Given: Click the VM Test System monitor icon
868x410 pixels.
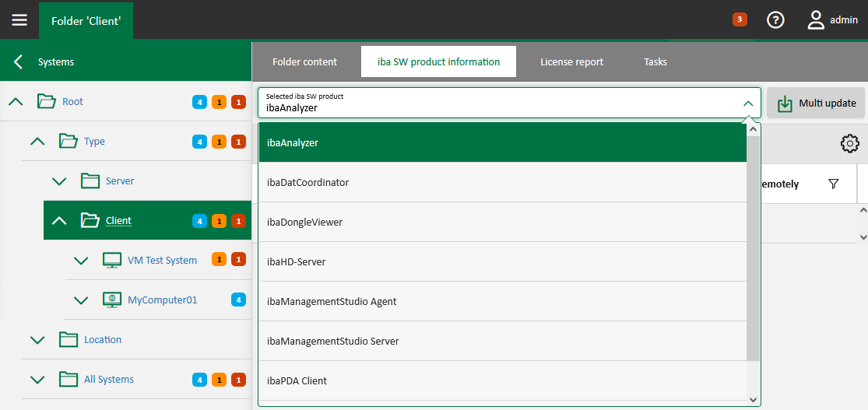Looking at the screenshot, I should [112, 260].
